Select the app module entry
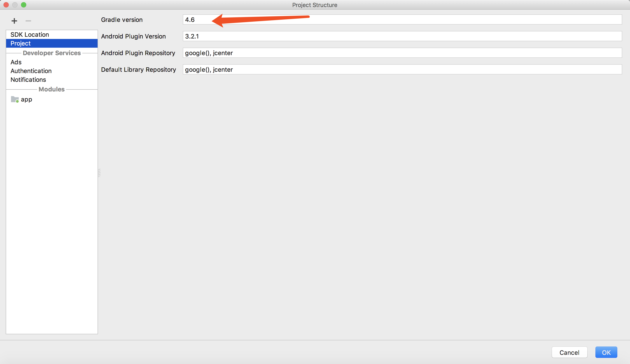This screenshot has width=630, height=364. 26,100
